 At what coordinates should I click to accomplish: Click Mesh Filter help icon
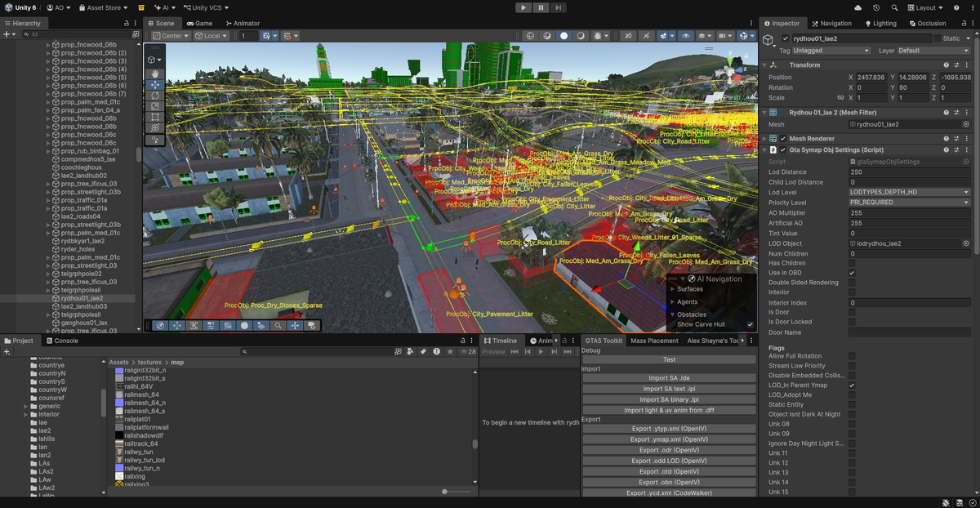[947, 112]
